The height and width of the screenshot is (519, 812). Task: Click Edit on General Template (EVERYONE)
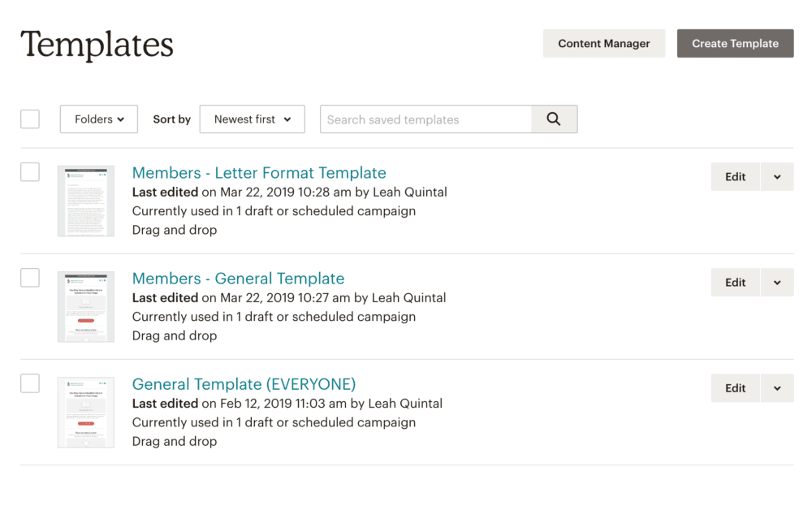[x=735, y=387]
